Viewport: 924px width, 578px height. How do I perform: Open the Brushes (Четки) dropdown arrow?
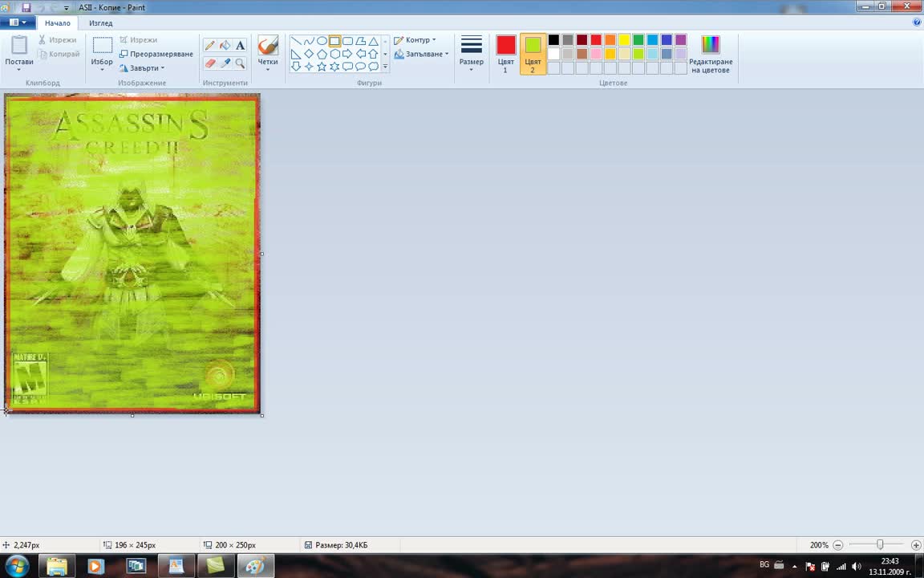point(268,70)
